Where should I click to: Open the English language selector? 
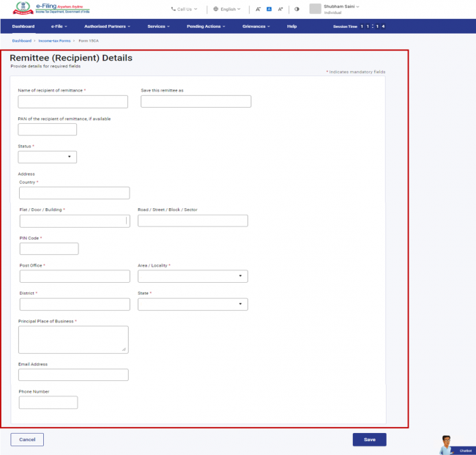227,9
